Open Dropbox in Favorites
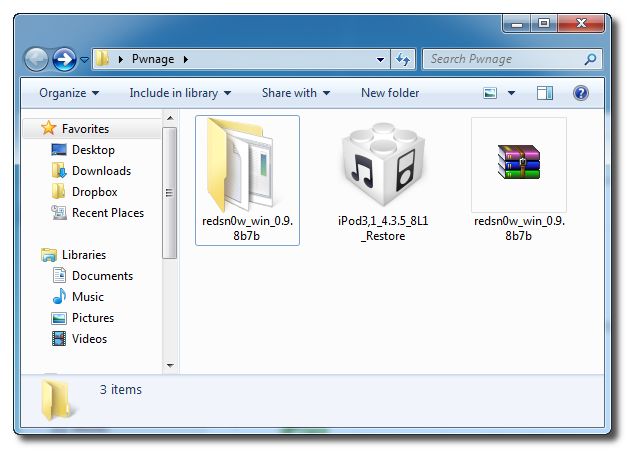This screenshot has height=449, width=626. 95,192
